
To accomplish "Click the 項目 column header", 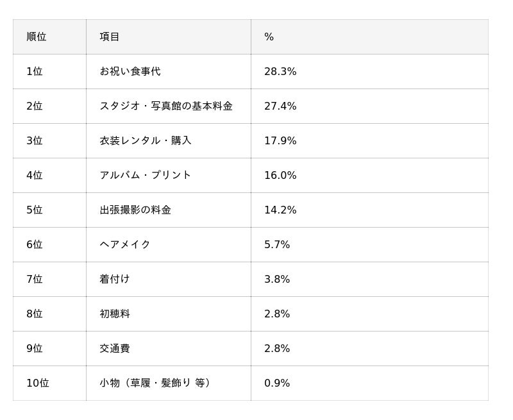I will point(110,37).
